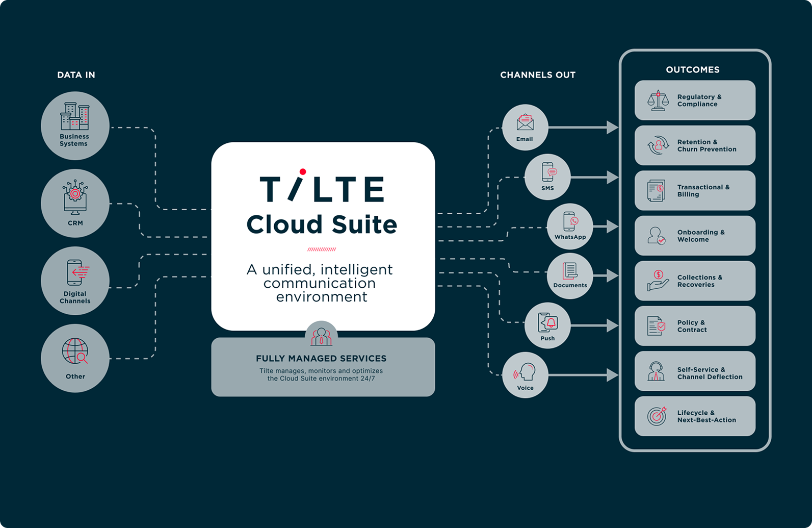812x528 pixels.
Task: Click the managed services people icon
Action: coord(321,337)
